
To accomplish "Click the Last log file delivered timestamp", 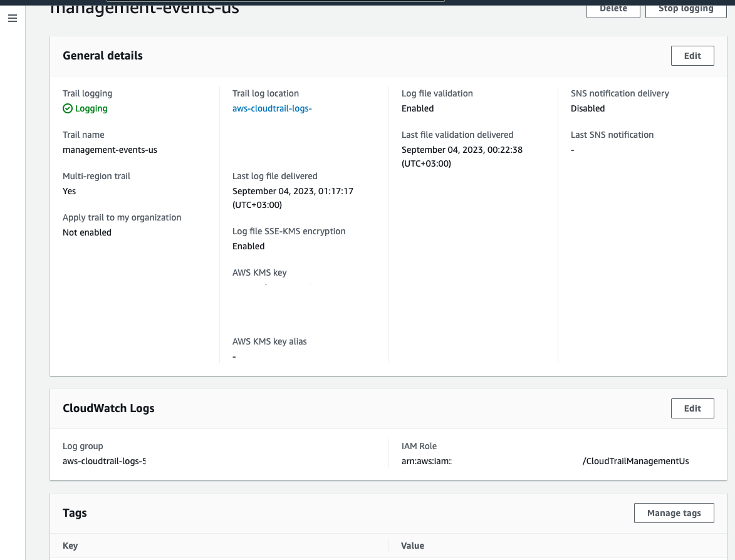I will 293,191.
